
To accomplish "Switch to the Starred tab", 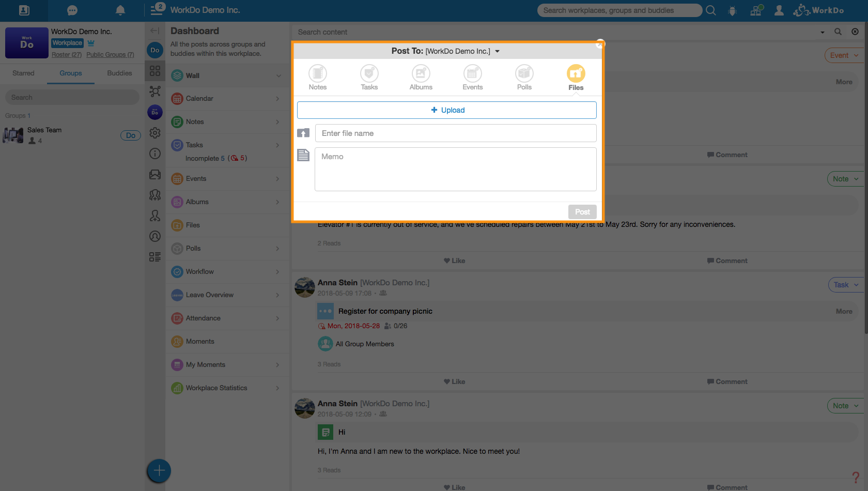I will point(23,73).
